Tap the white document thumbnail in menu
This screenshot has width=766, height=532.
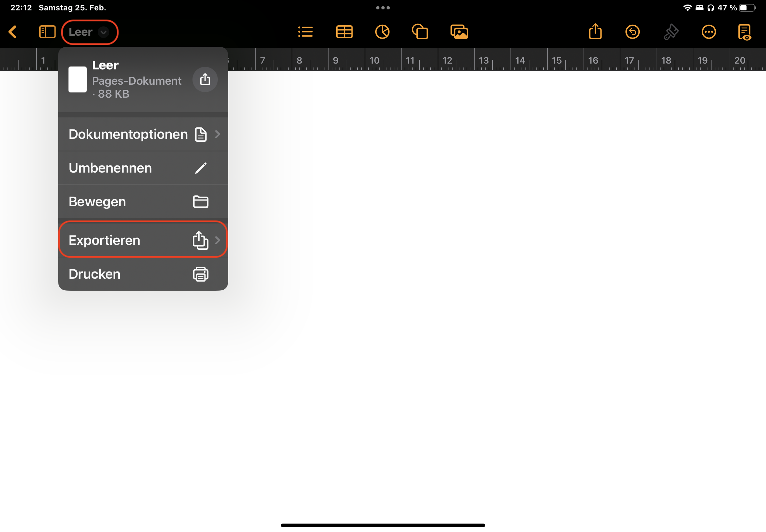tap(77, 79)
